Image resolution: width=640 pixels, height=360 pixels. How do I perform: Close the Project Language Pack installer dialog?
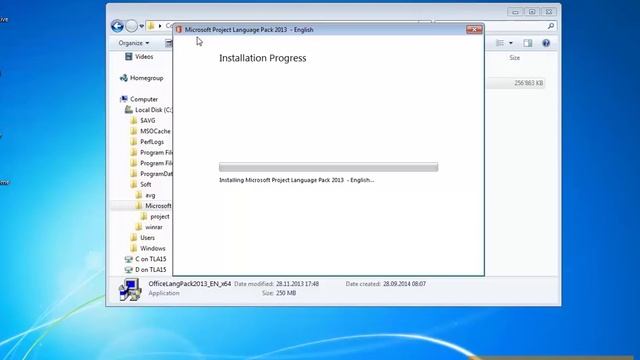[x=474, y=29]
